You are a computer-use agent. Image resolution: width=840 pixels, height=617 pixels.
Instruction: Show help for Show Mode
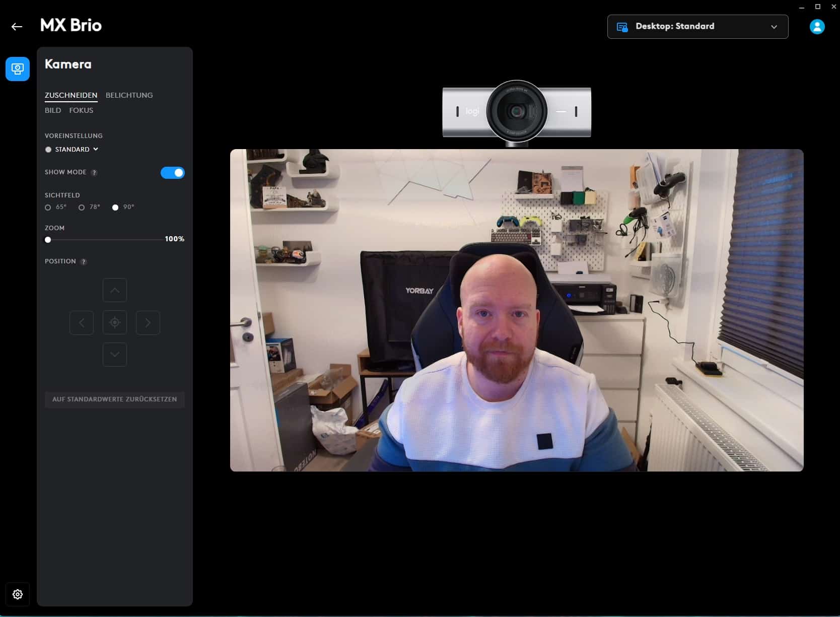[94, 173]
